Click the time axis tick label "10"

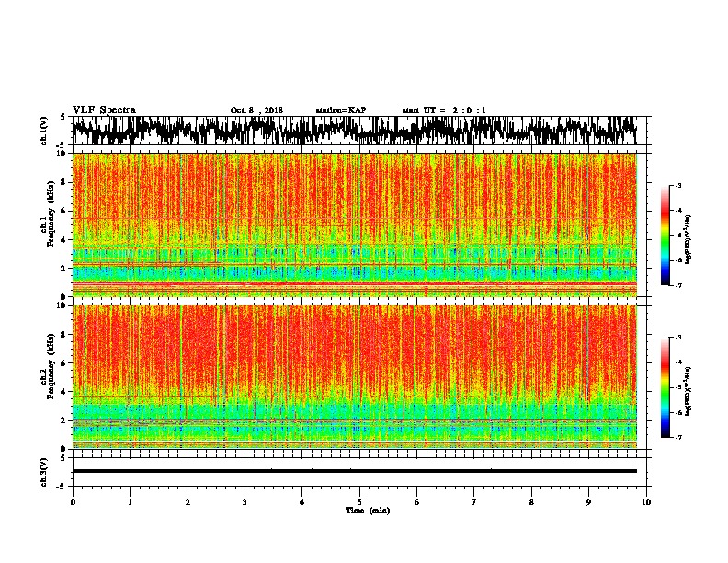646,502
